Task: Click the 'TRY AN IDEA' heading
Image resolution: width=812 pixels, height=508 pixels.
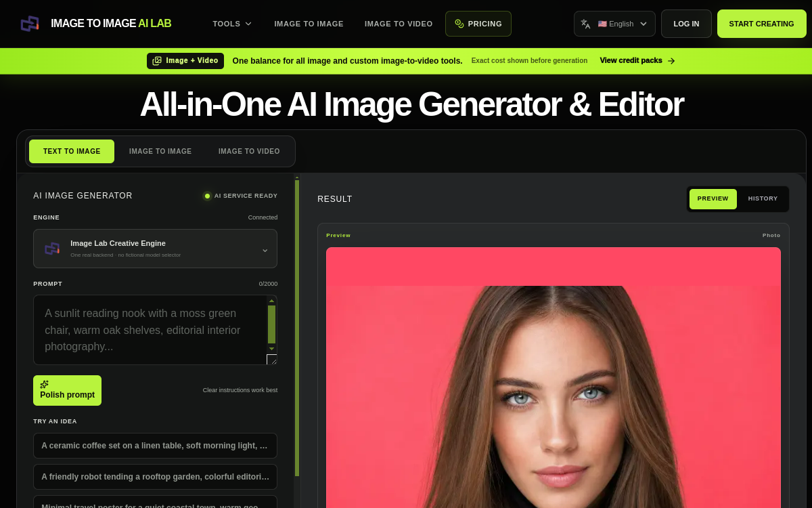Action: (x=55, y=421)
